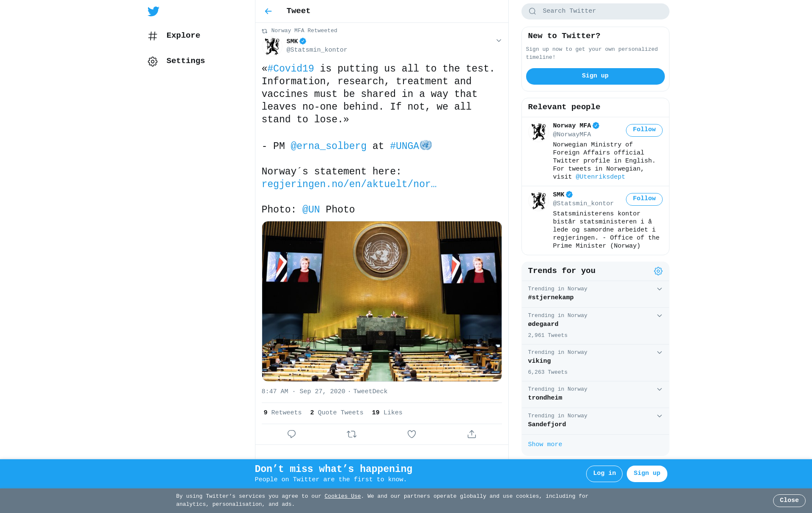
Task: Retweet using the retweet icon
Action: [x=351, y=434]
